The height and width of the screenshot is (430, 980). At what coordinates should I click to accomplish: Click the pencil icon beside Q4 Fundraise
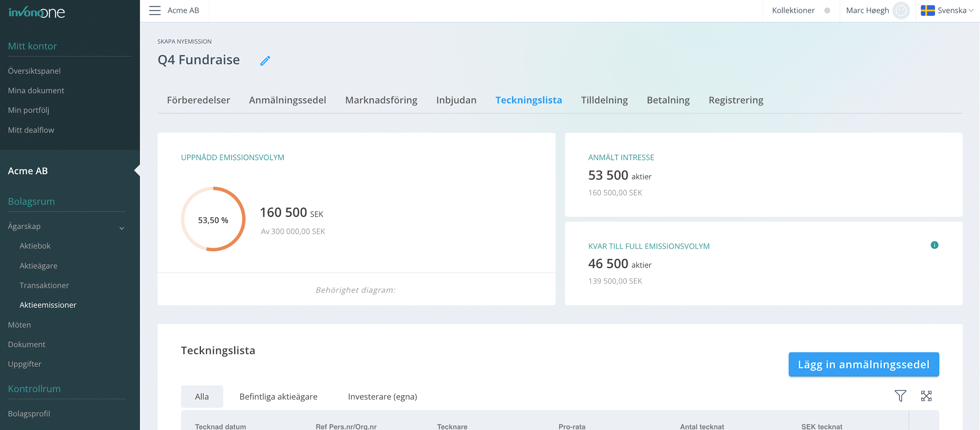coord(265,61)
